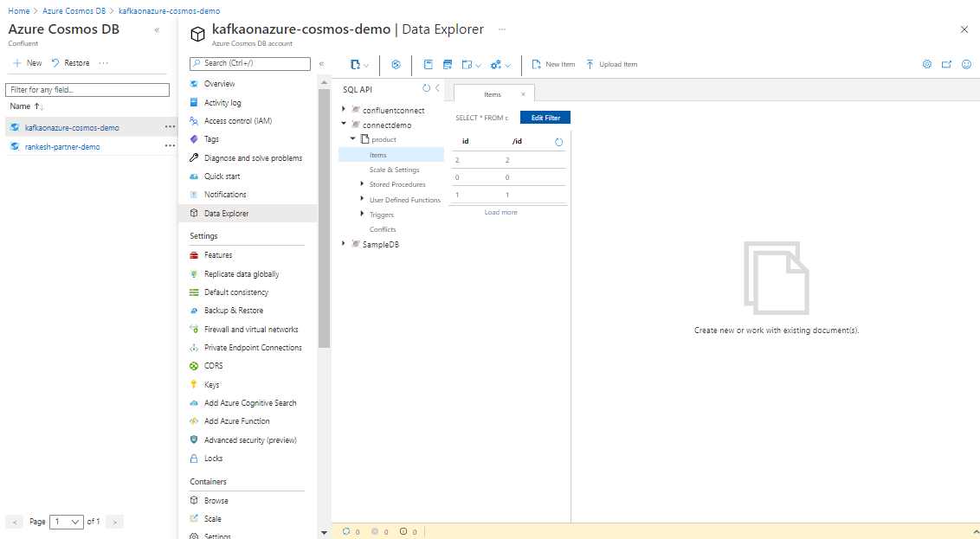
Task: Open Scale & Settings for product
Action: [x=395, y=170]
